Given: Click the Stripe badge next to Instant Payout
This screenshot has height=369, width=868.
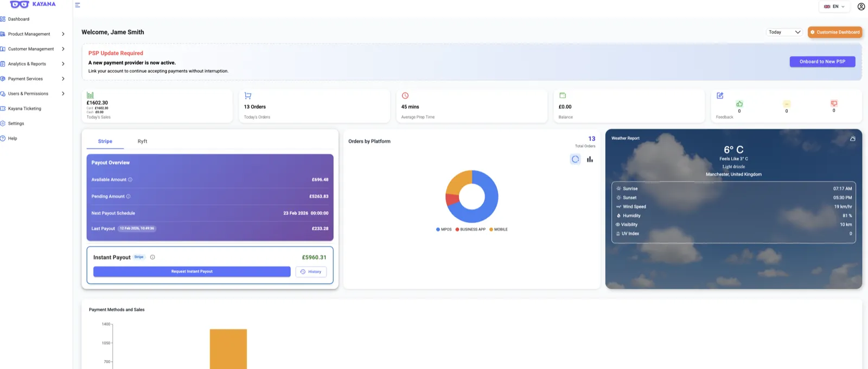Looking at the screenshot, I should 139,257.
